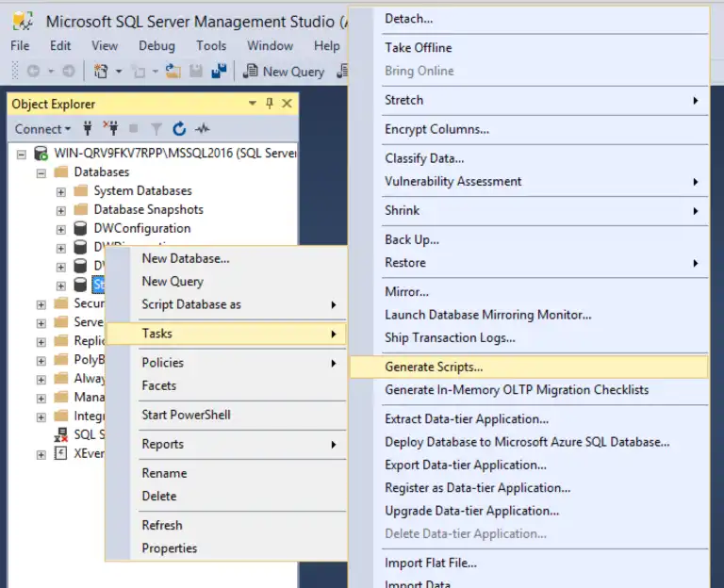Choose Back Up... in the Tasks submenu

pyautogui.click(x=412, y=239)
